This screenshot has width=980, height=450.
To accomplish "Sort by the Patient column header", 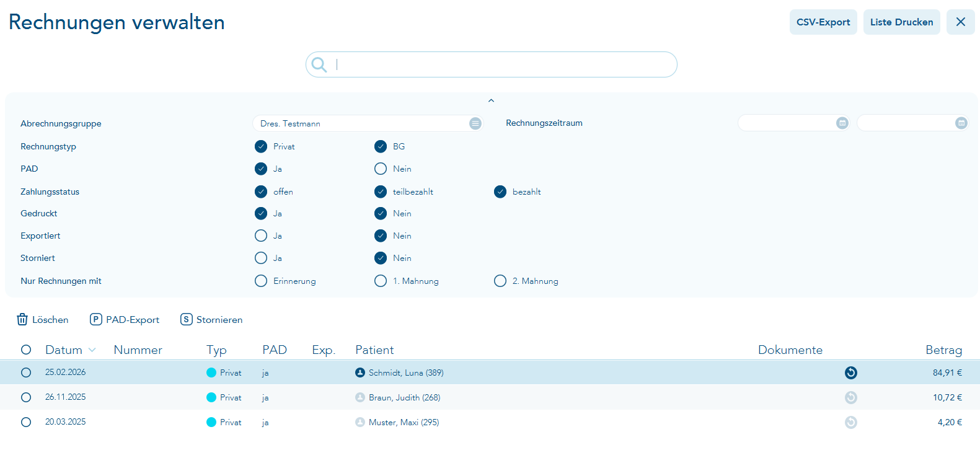I will click(374, 350).
